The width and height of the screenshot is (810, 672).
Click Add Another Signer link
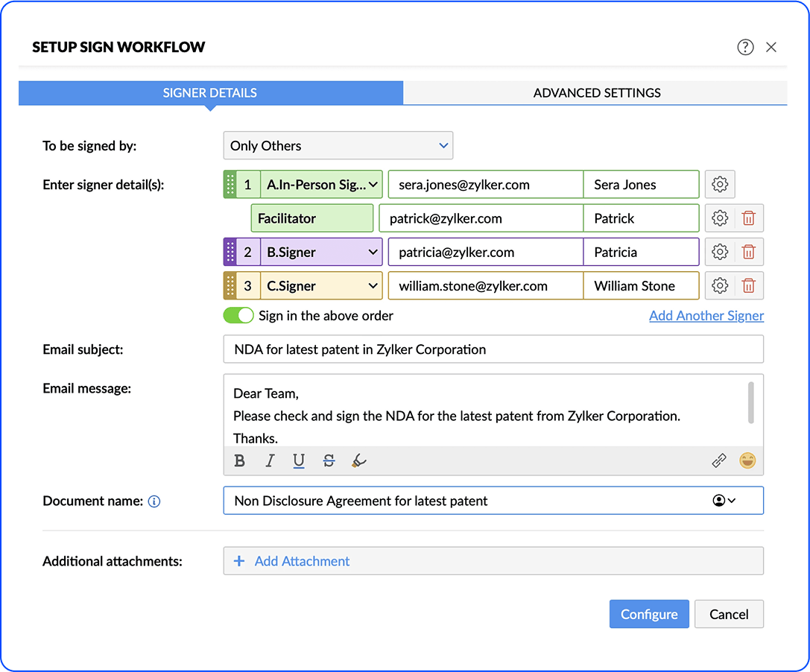click(x=706, y=315)
